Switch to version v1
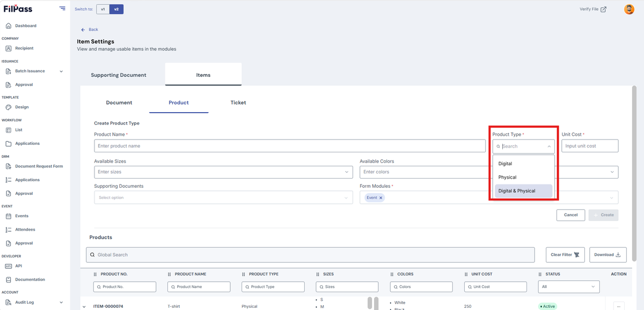 pyautogui.click(x=103, y=9)
